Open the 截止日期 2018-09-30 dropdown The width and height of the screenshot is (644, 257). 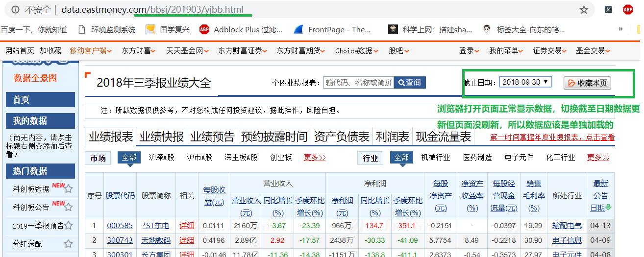tap(525, 82)
